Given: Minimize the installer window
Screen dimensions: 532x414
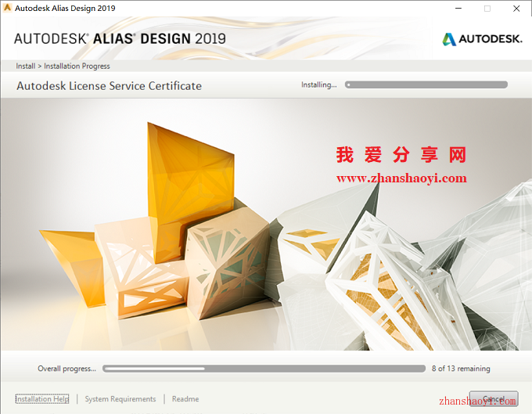Looking at the screenshot, I should [458, 8].
